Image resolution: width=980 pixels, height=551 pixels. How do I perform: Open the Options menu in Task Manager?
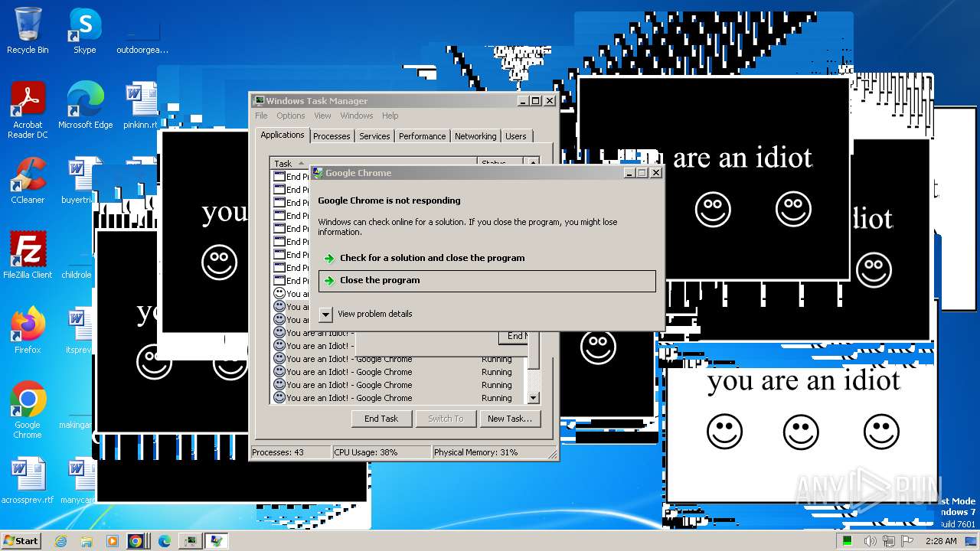[291, 116]
